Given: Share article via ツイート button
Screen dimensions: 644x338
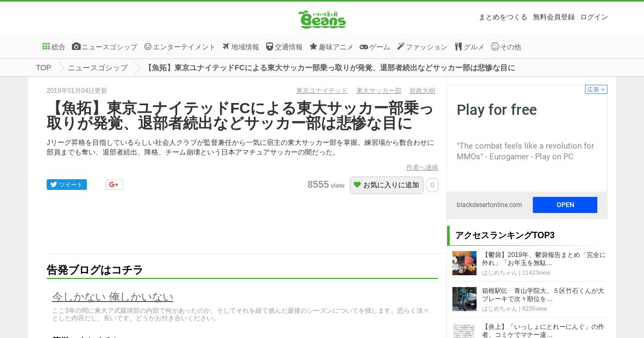Looking at the screenshot, I should pos(67,185).
